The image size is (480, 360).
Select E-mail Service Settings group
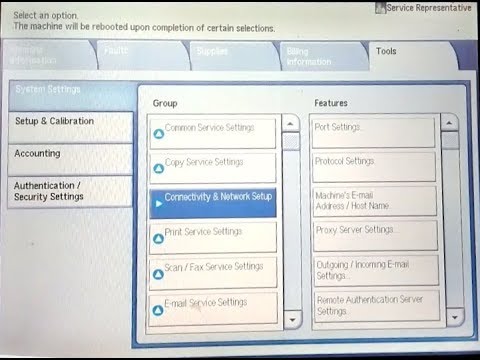(213, 308)
